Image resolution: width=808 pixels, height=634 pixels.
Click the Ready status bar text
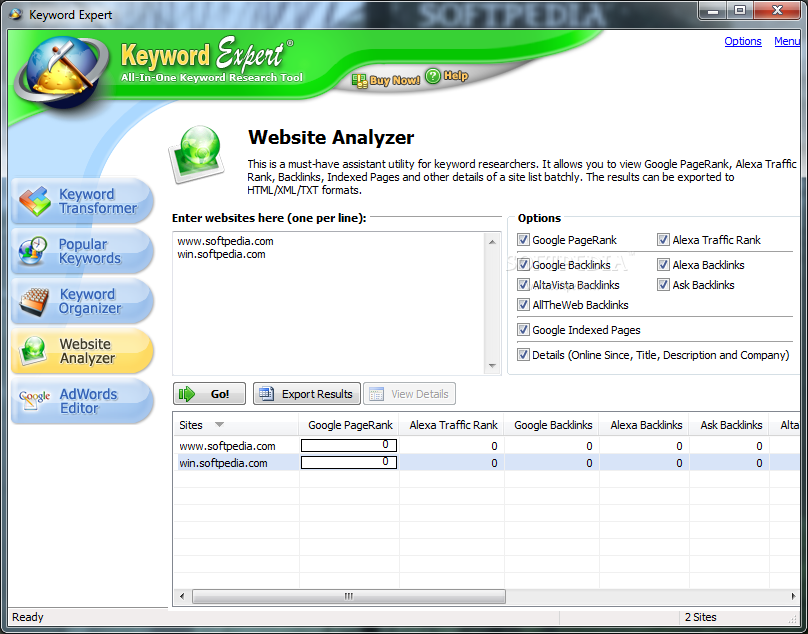click(x=28, y=617)
